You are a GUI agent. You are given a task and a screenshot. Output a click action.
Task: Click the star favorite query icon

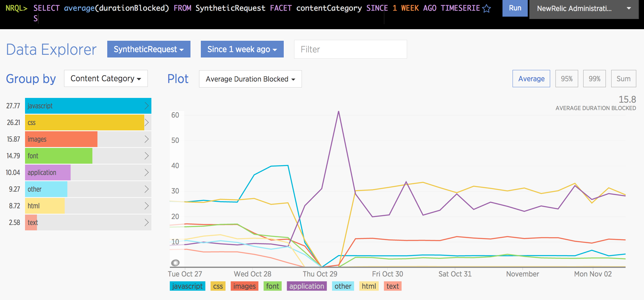point(486,8)
